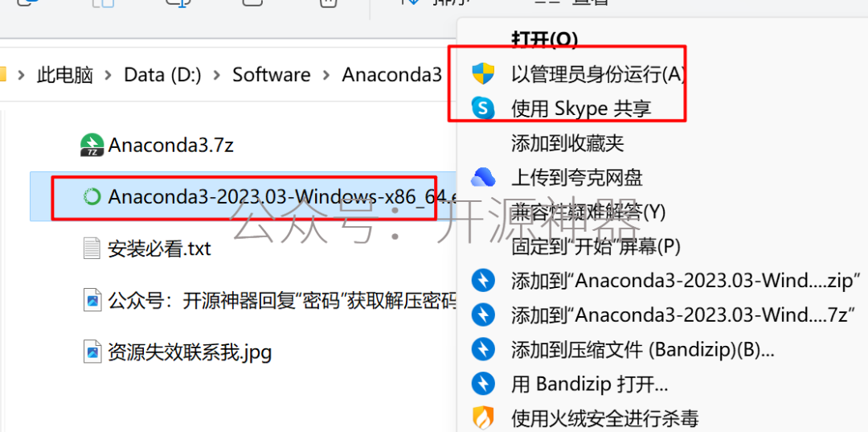Viewport: 868px width, 432px height.
Task: Expand chevron after 此电脑 in breadcrumb
Action: pyautogui.click(x=108, y=74)
